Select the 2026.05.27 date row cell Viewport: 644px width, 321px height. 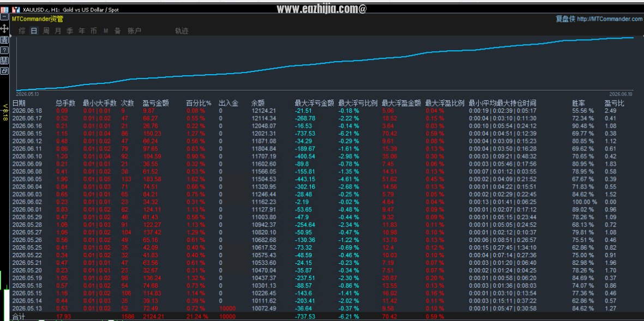coord(27,232)
